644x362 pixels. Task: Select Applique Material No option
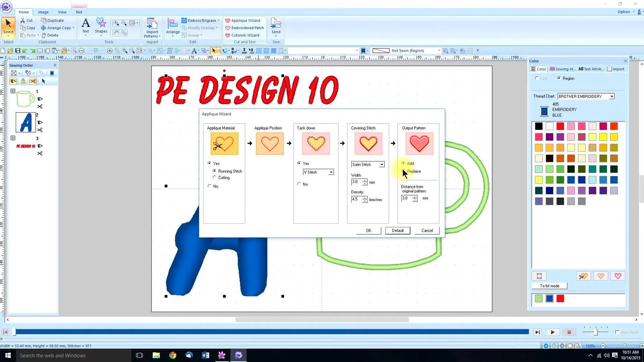point(213,186)
